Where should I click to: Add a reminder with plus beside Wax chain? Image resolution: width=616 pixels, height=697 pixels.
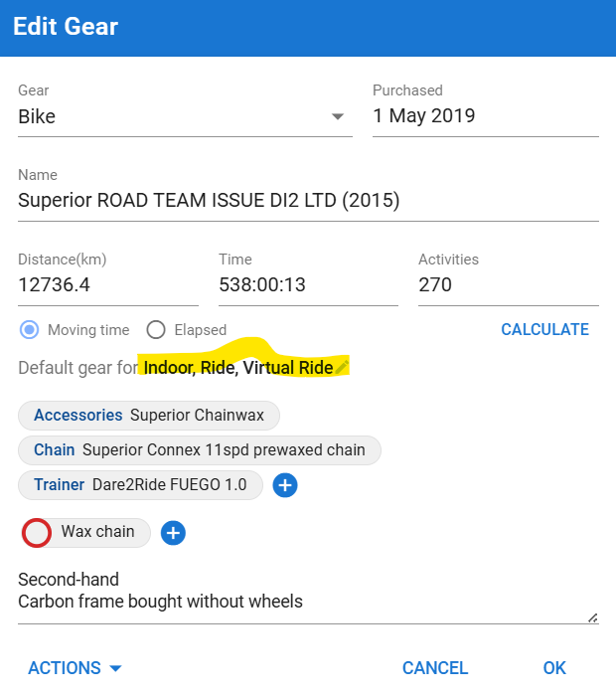173,533
